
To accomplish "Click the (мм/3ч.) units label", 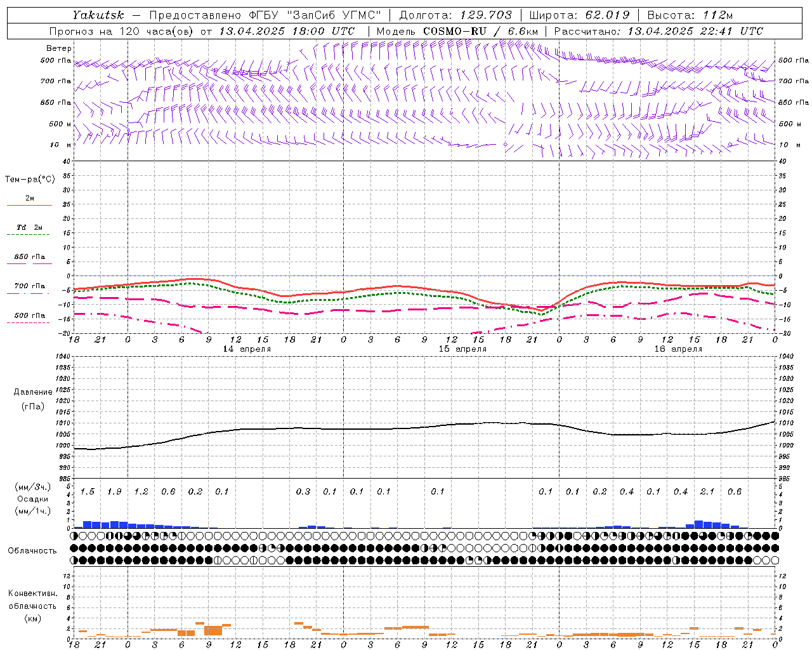I will (32, 487).
